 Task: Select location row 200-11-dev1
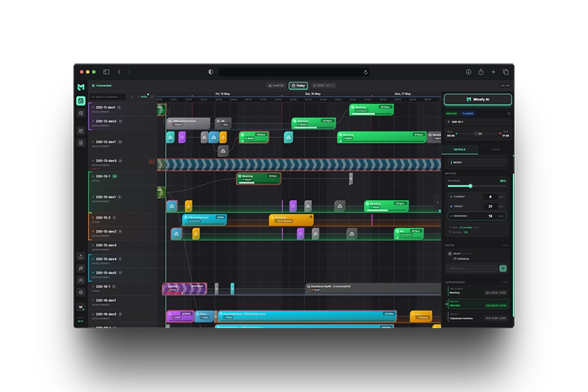click(123, 109)
